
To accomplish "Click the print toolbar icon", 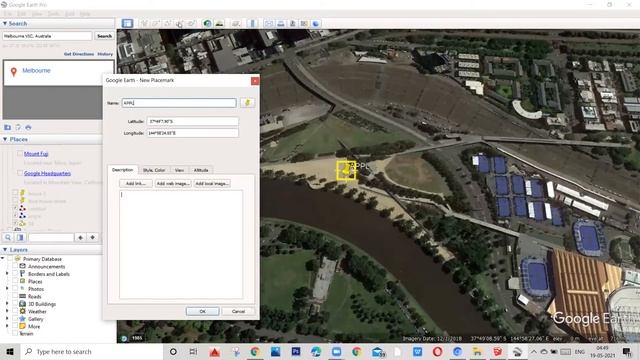I will [x=280, y=24].
